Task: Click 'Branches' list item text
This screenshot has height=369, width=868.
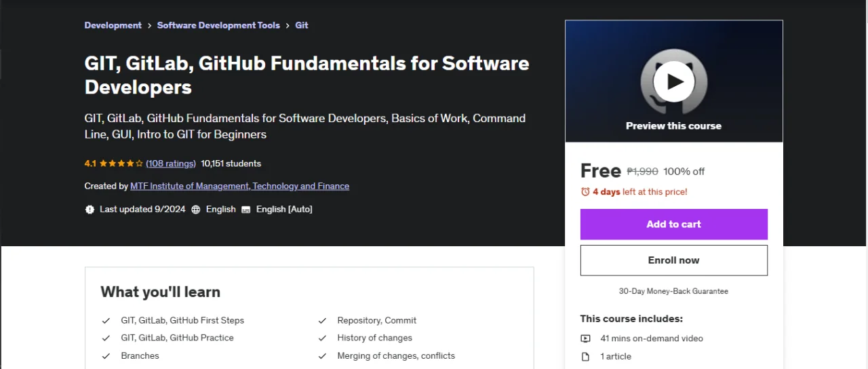Action: point(140,355)
